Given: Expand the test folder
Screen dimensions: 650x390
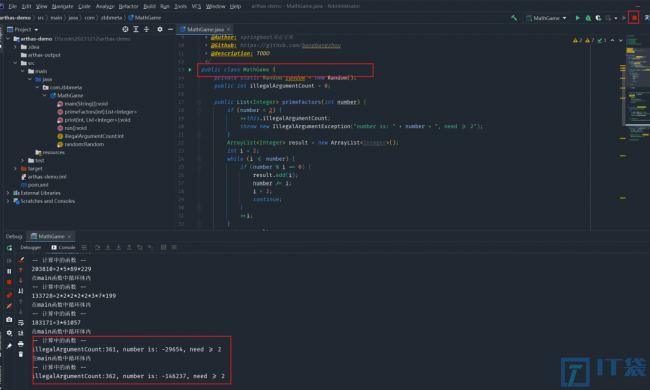Looking at the screenshot, I should (x=23, y=160).
